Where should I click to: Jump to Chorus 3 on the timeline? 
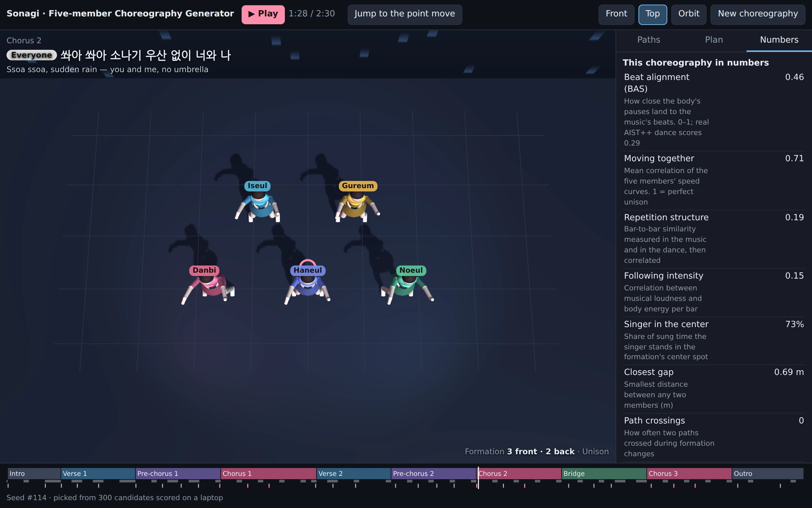[x=689, y=473]
